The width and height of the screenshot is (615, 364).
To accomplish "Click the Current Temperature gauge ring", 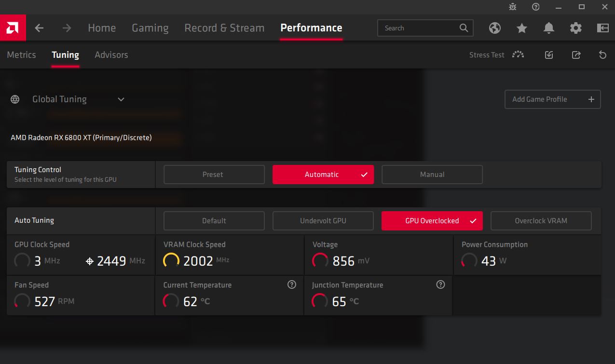I will (171, 301).
